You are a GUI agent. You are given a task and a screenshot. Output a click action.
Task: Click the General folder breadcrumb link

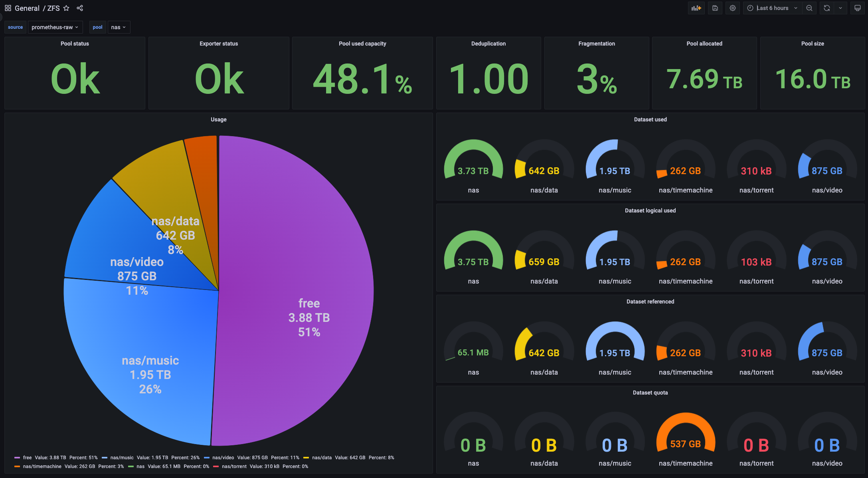(27, 8)
